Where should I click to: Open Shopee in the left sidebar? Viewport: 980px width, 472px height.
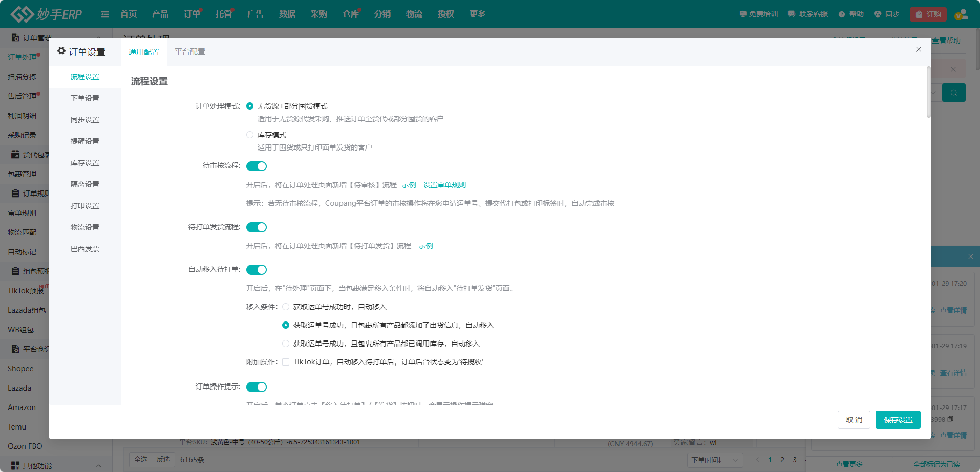[x=20, y=369]
